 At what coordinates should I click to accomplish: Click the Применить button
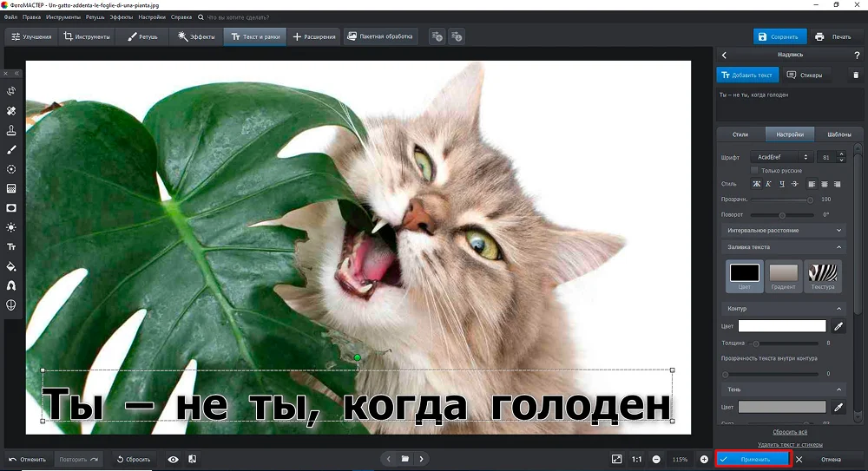pos(754,460)
